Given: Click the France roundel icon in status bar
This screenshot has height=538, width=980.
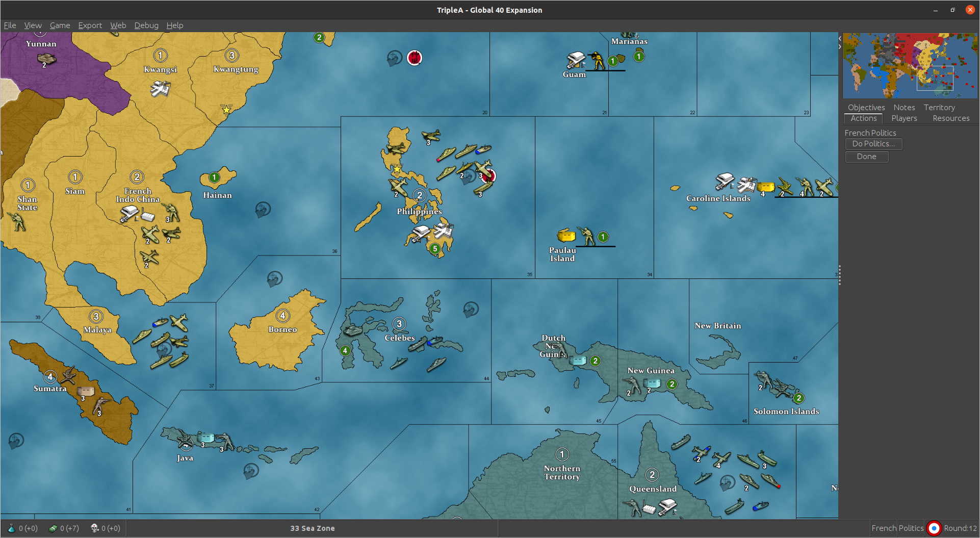Looking at the screenshot, I should pos(933,528).
